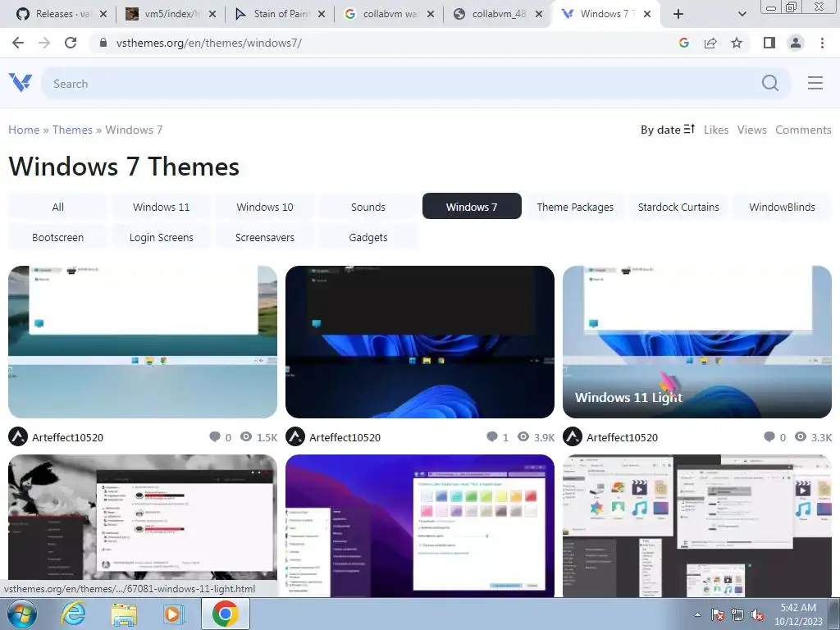Open the purple gradient theme thumbnail

pyautogui.click(x=420, y=526)
